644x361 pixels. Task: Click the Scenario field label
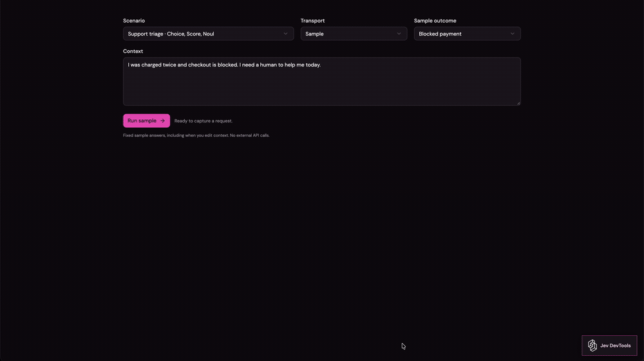point(134,21)
